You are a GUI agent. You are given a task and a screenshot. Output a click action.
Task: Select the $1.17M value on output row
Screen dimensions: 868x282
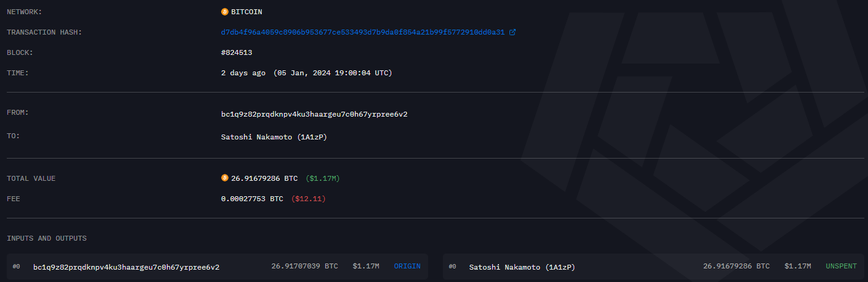(798, 267)
